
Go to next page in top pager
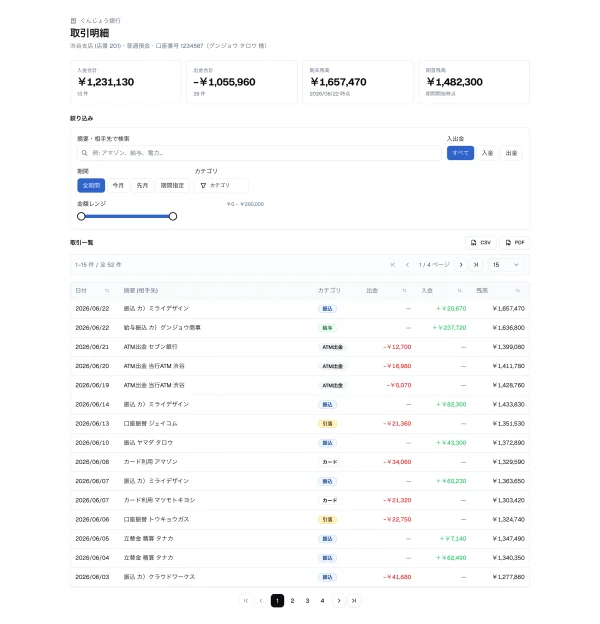click(x=461, y=265)
